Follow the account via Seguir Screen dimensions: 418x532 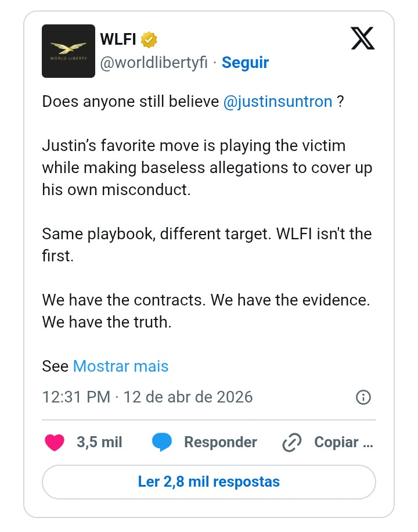[x=246, y=62]
